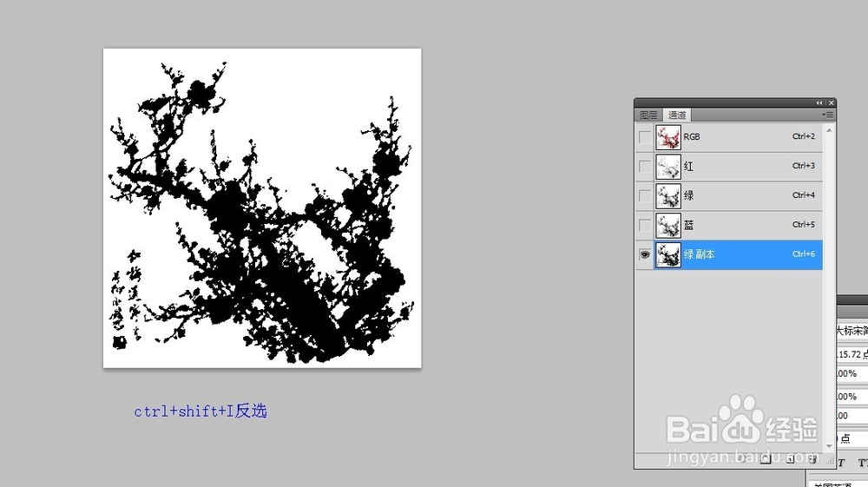This screenshot has width=868, height=487.
Task: Click the Ctrl+4 shortcut label
Action: [803, 194]
